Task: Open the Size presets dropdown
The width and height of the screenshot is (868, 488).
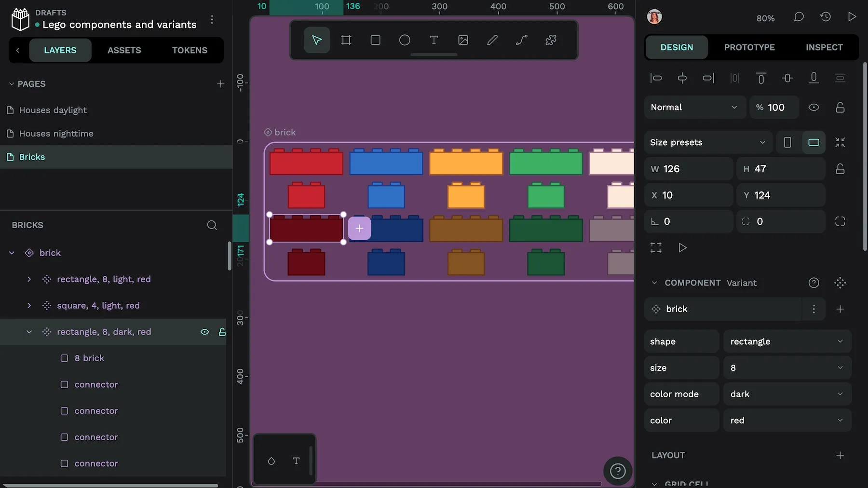Action: coord(707,142)
